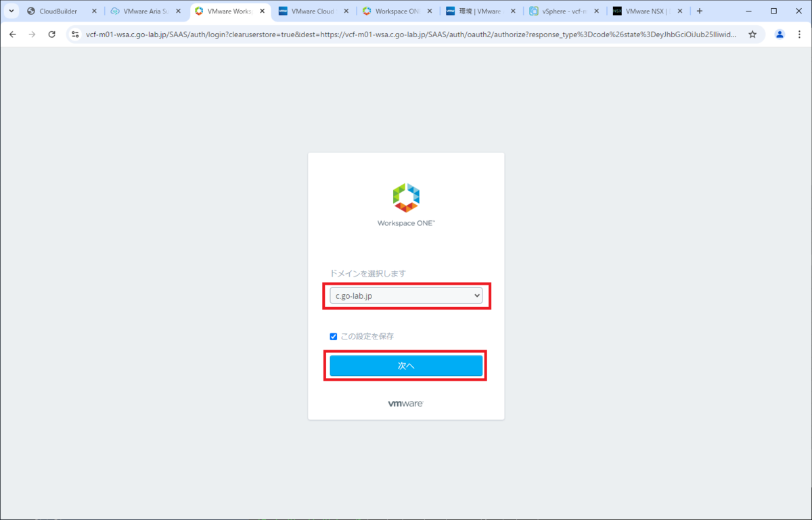812x520 pixels.
Task: Close the VMware Cloud tab
Action: coord(346,11)
